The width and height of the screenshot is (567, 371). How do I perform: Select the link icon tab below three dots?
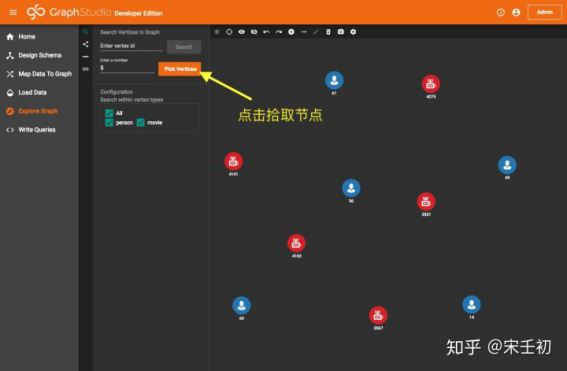tap(85, 69)
